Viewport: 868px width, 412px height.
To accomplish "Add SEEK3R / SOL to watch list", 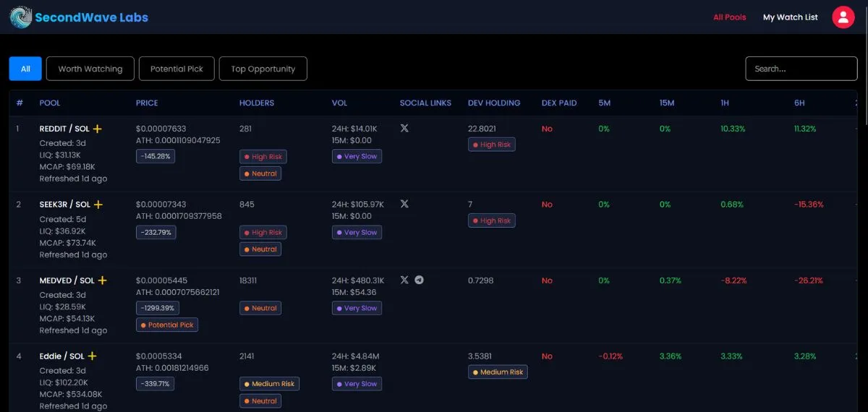I will click(98, 205).
